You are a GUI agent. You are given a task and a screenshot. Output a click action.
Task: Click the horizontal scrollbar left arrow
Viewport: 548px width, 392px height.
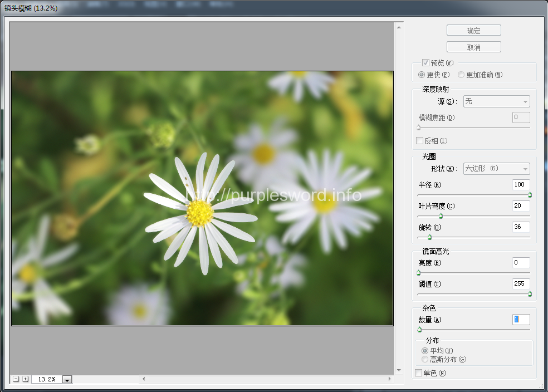click(x=144, y=379)
